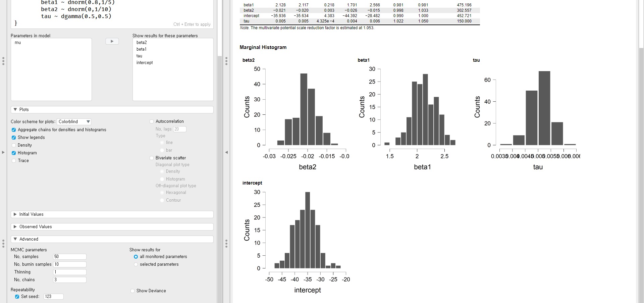Click the small expand arrow at far left edge
The width and height of the screenshot is (644, 303).
[x=3, y=152]
